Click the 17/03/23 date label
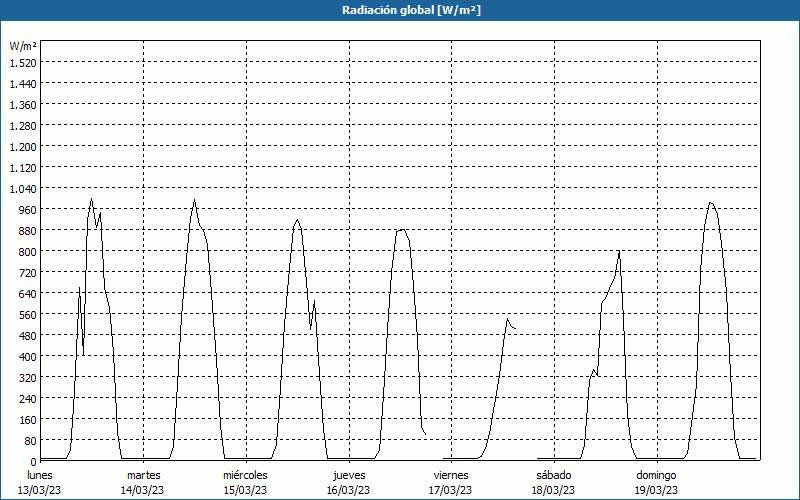 pyautogui.click(x=451, y=490)
